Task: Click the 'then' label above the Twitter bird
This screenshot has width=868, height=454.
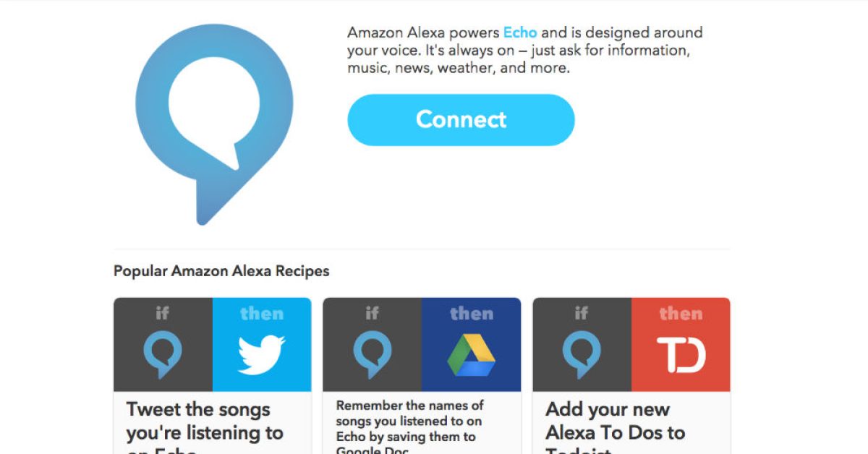Action: 262,313
